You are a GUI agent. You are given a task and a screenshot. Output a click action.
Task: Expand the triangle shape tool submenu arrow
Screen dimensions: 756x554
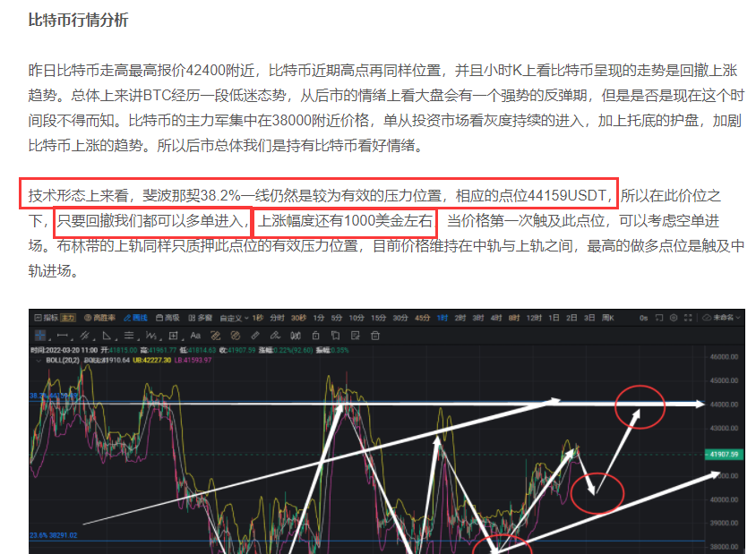point(116,339)
